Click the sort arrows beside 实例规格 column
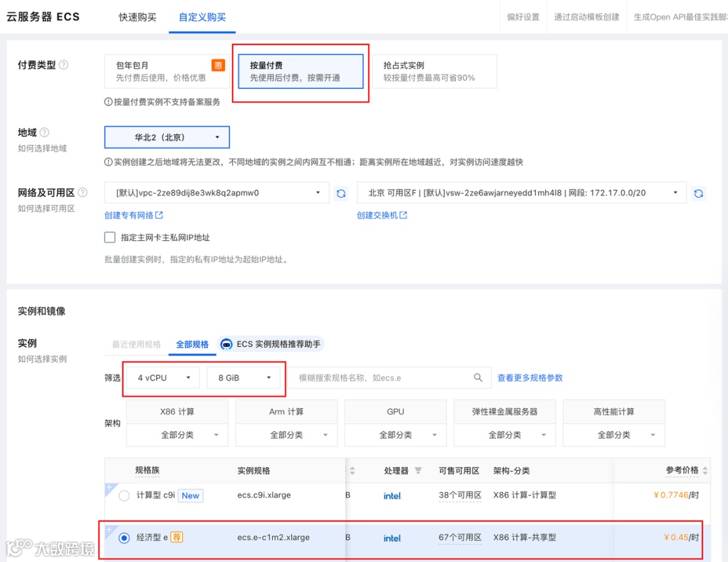Screen dimensions: 728x562 (353, 470)
